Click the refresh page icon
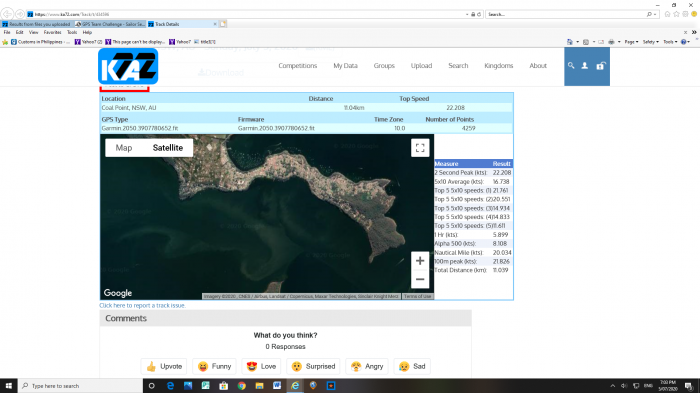Image resolution: width=700 pixels, height=393 pixels. (479, 14)
